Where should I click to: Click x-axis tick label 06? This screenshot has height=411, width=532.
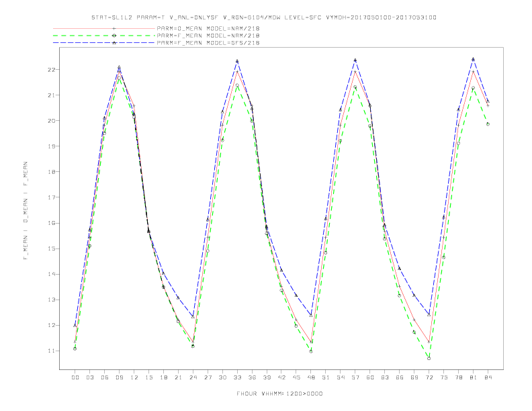105,377
